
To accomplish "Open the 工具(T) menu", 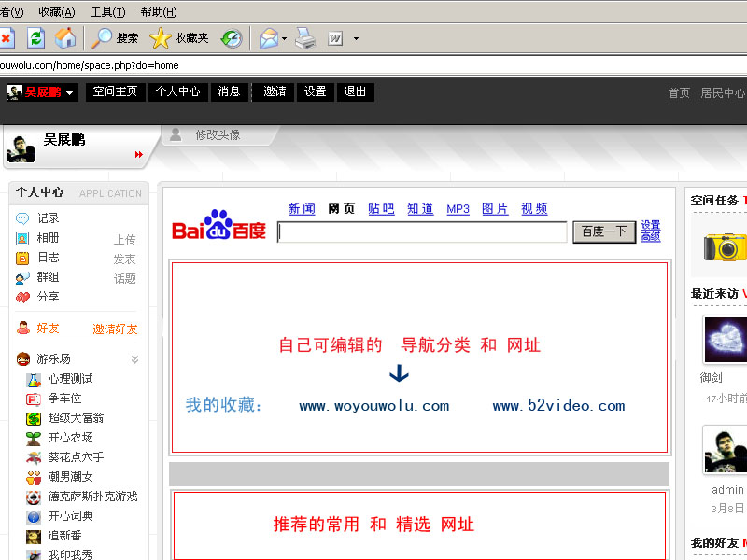I will [107, 12].
